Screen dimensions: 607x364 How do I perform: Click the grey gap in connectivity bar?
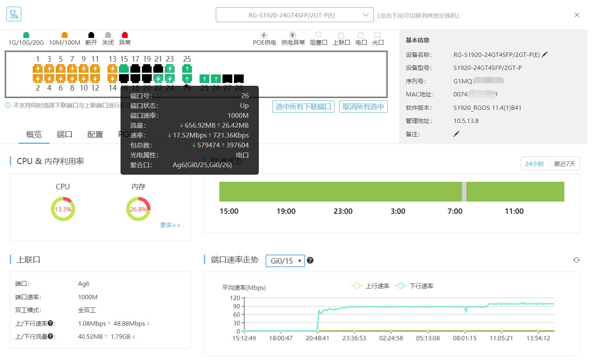coord(464,192)
